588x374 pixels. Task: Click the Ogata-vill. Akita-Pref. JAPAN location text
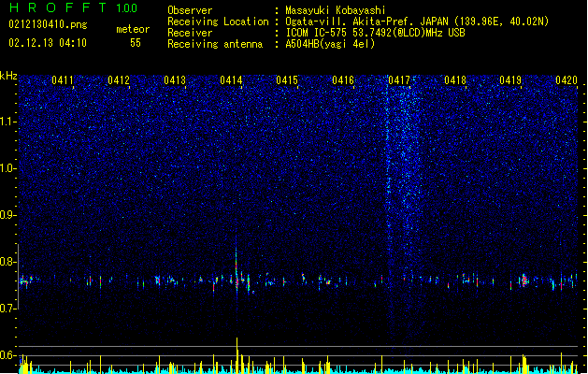(366, 22)
